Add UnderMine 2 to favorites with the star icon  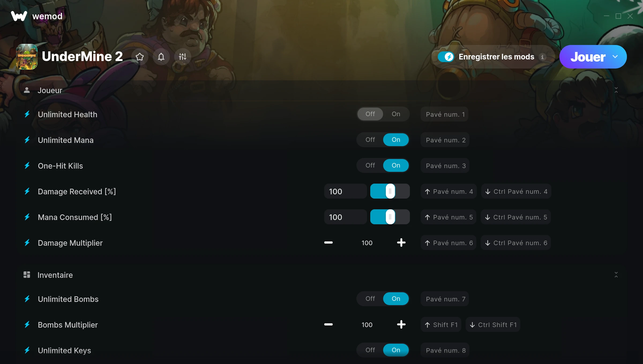[140, 57]
